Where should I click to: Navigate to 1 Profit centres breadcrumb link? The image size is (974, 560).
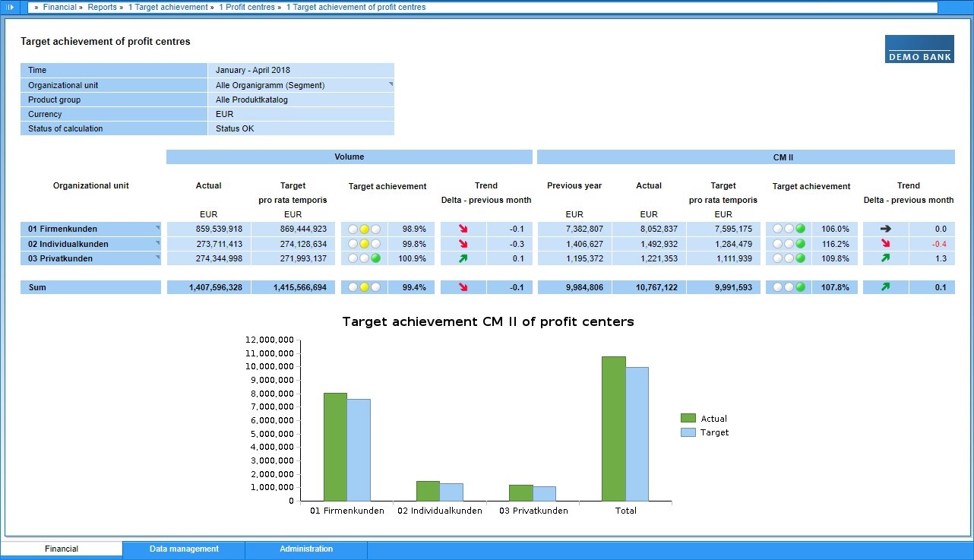246,7
